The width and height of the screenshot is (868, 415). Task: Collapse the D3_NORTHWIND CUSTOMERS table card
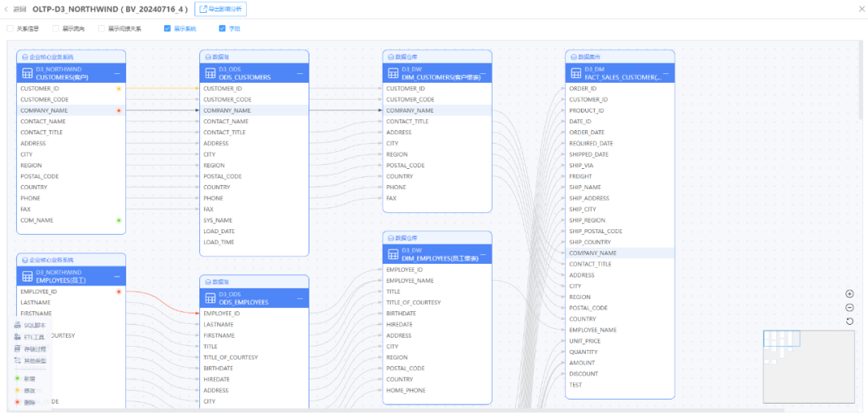pyautogui.click(x=117, y=73)
